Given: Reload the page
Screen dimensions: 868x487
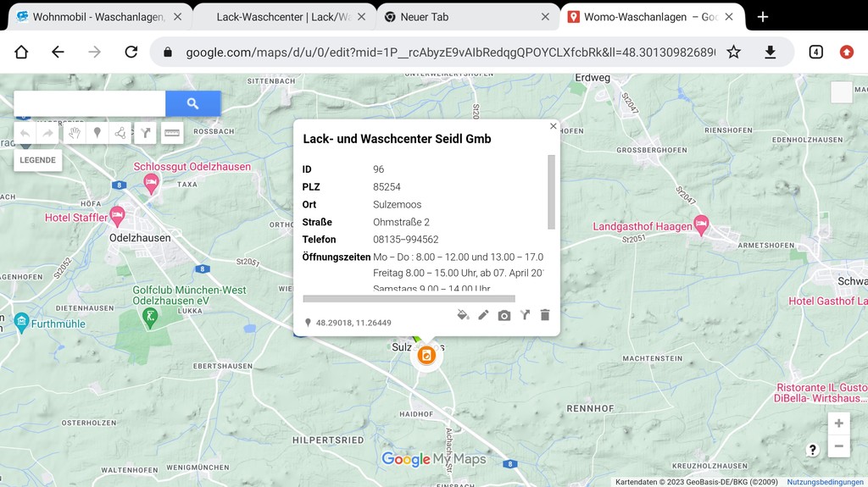Looking at the screenshot, I should point(131,52).
